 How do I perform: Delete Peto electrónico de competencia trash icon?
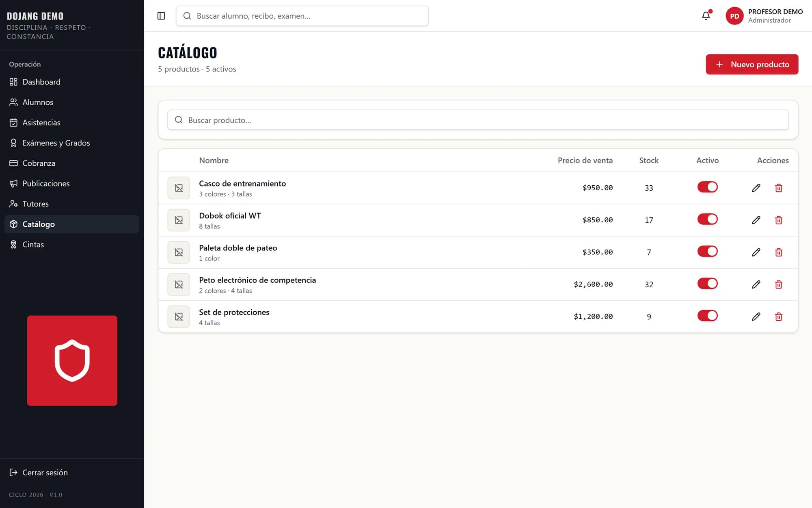click(778, 284)
